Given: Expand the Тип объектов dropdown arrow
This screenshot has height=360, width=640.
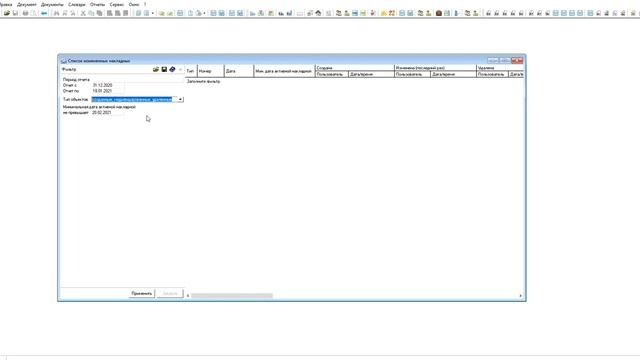Looking at the screenshot, I should tap(180, 99).
